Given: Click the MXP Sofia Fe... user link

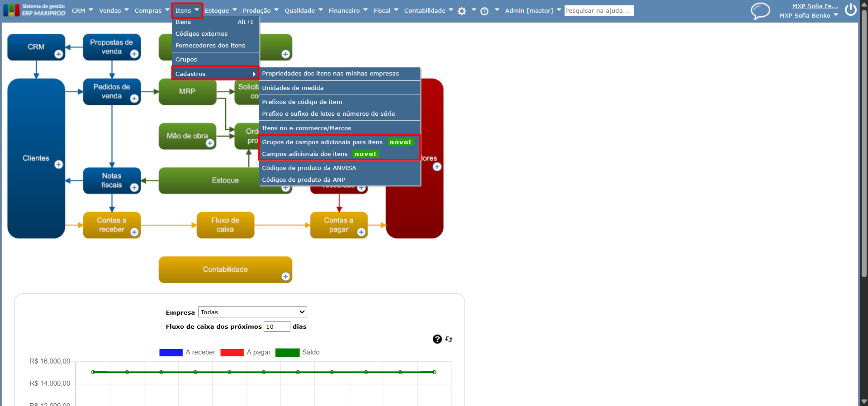Looking at the screenshot, I should coord(815,6).
